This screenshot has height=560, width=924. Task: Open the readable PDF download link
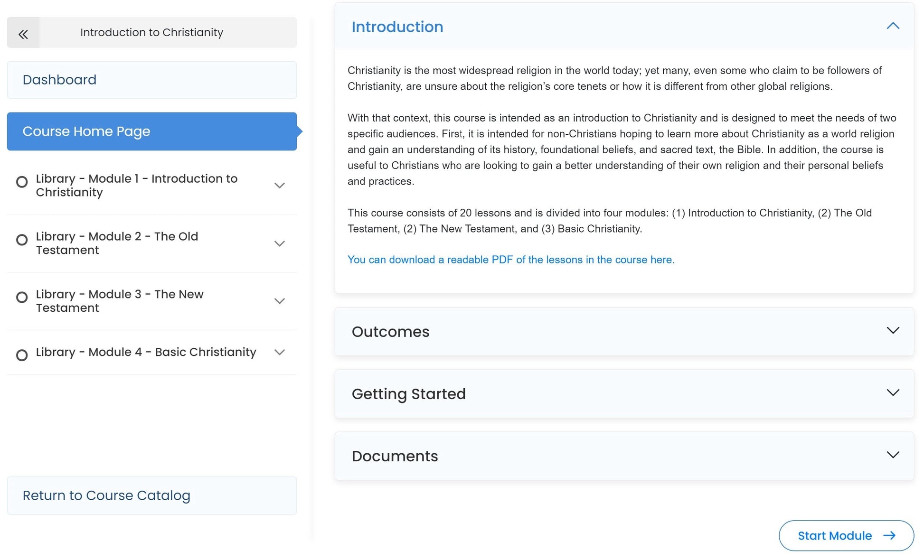click(x=510, y=260)
